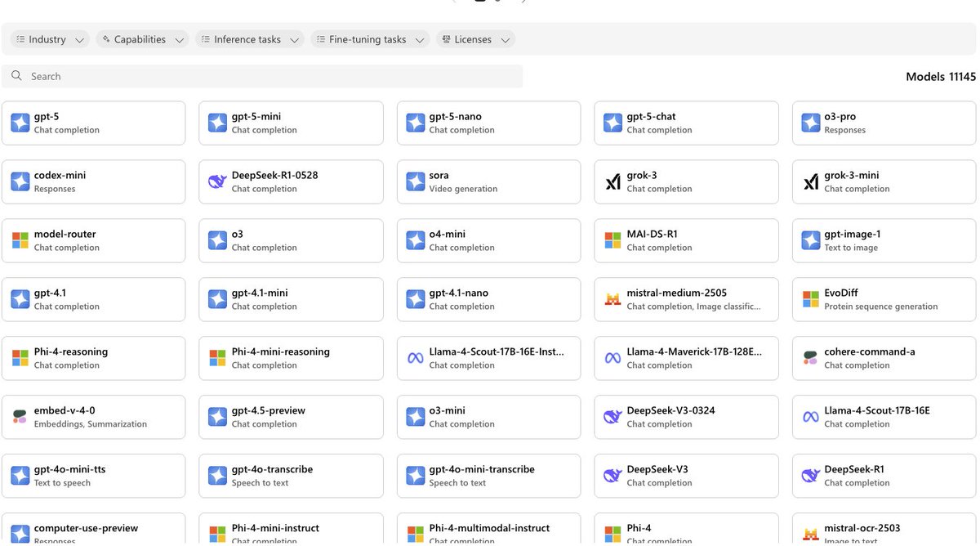The width and height of the screenshot is (980, 546).
Task: Click the Meta logo on Llama-4-Maverick card
Action: pyautogui.click(x=612, y=358)
